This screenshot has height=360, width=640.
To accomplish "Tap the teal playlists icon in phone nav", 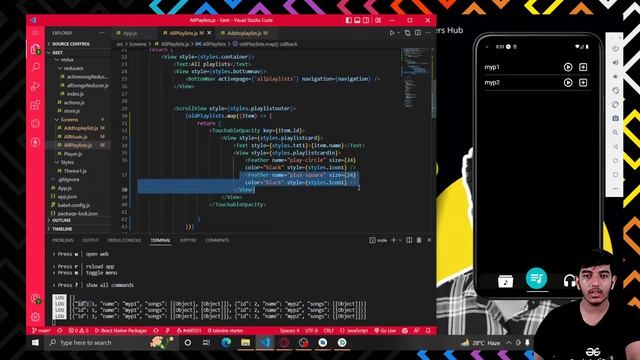I will click(x=536, y=278).
